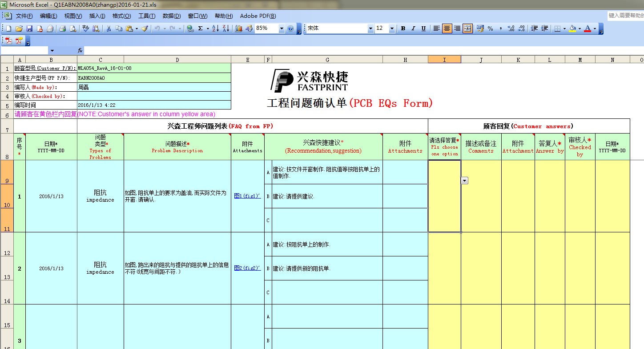Viewport: 644px width, 349px height.
Task: Activate the Format Painter brush
Action: [145, 28]
